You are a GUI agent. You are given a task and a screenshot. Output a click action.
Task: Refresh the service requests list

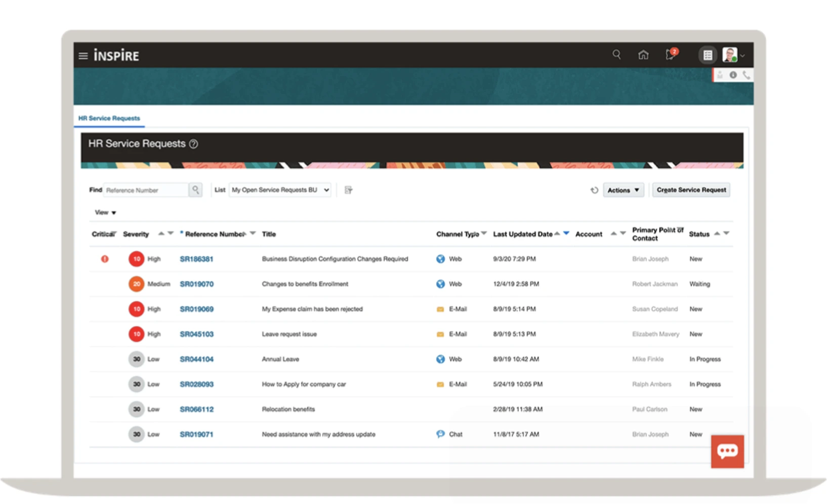point(594,190)
